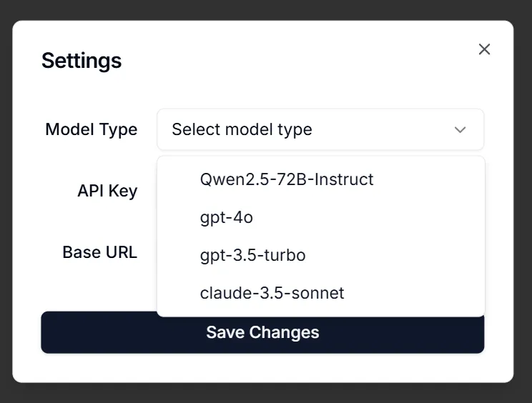Select the Qwen2.5-72B-Instruct option
Viewport: 532px width, 403px height.
(321, 179)
